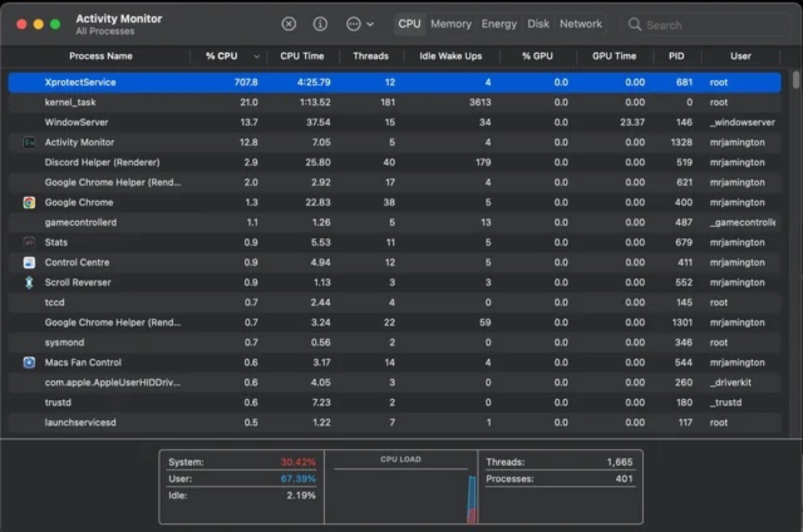Switch to the Memory tab
This screenshot has height=532, width=803.
click(x=451, y=24)
